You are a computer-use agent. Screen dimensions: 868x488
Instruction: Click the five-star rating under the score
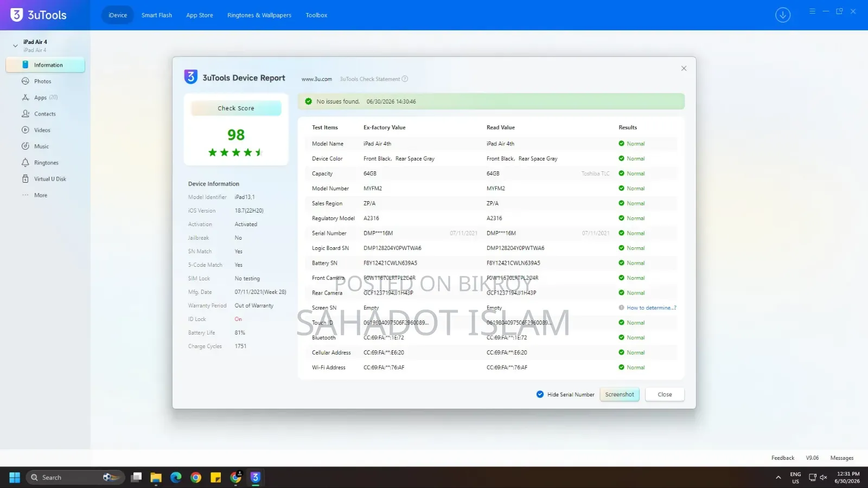tap(236, 152)
